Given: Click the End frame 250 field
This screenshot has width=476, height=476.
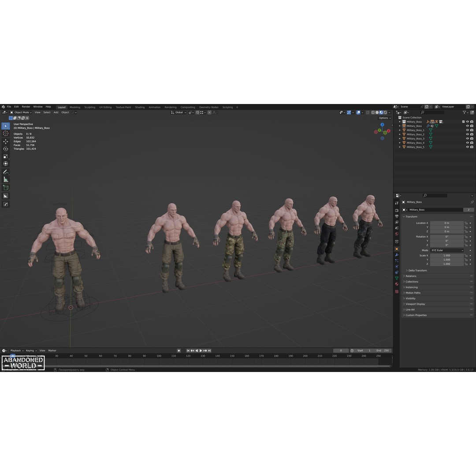Looking at the screenshot, I should point(383,351).
